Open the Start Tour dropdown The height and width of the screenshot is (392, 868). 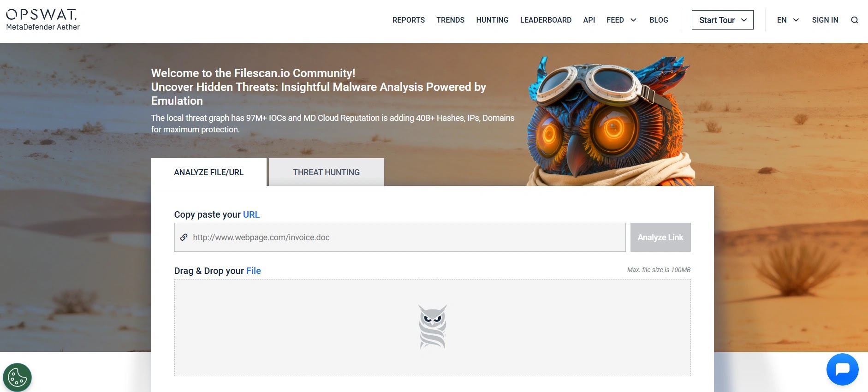[x=722, y=20]
